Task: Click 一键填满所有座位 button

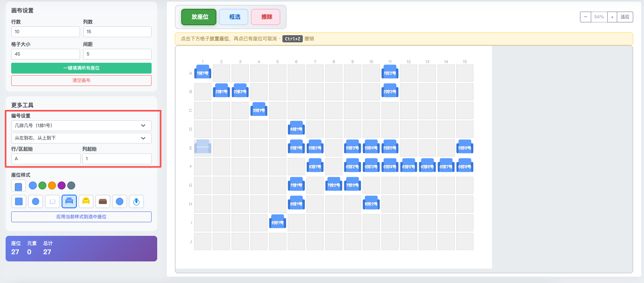Action: [x=81, y=68]
